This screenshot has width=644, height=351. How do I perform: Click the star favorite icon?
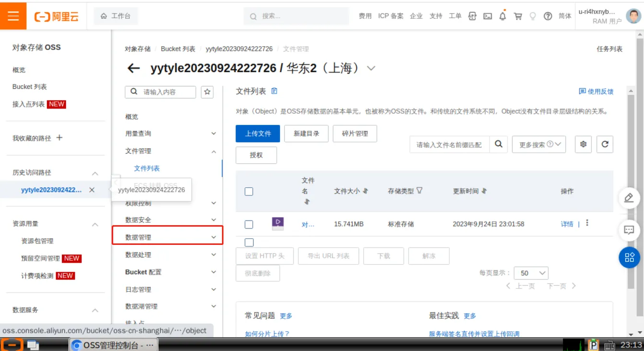[x=207, y=92]
